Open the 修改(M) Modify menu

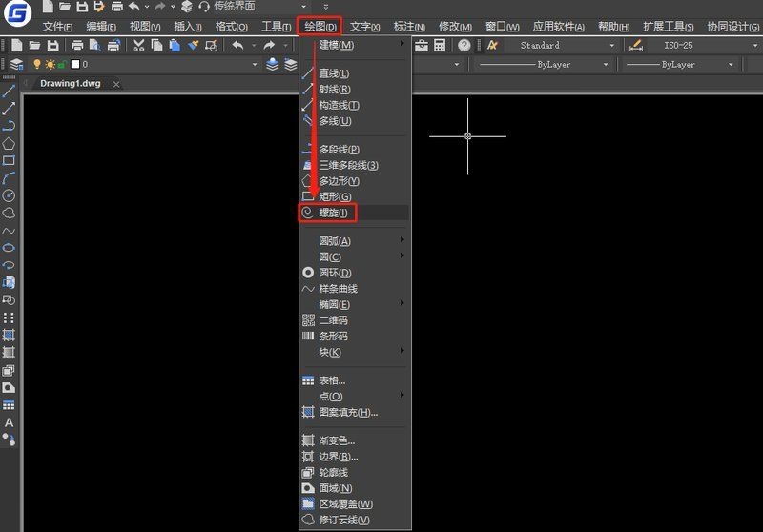pos(455,26)
